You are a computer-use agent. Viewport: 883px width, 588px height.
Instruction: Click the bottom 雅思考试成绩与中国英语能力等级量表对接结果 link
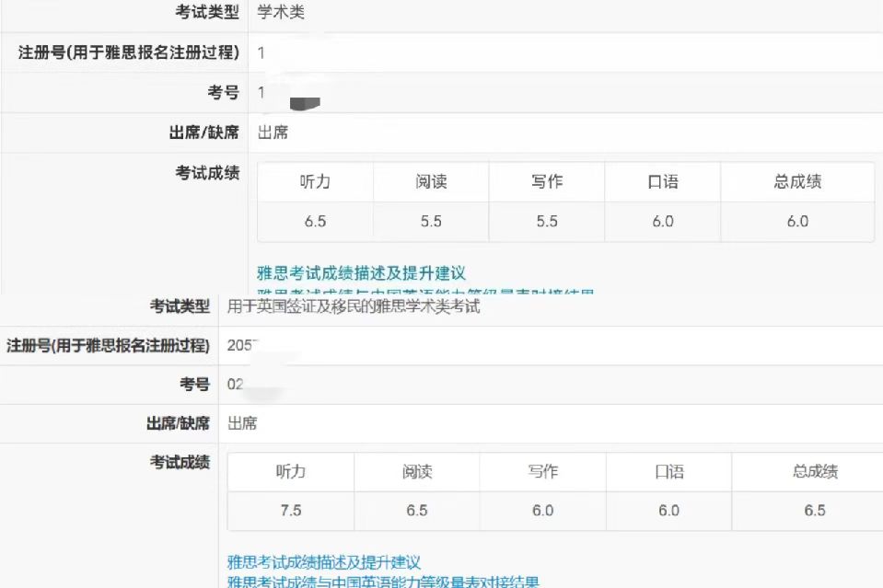tap(383, 581)
